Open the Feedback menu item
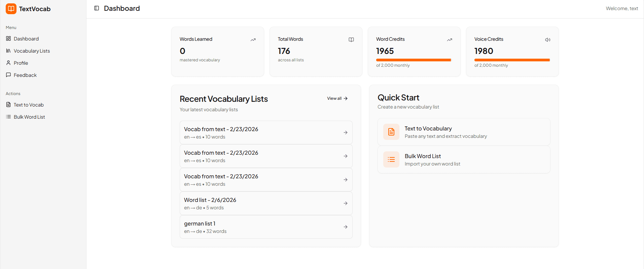The image size is (644, 269). point(43,75)
